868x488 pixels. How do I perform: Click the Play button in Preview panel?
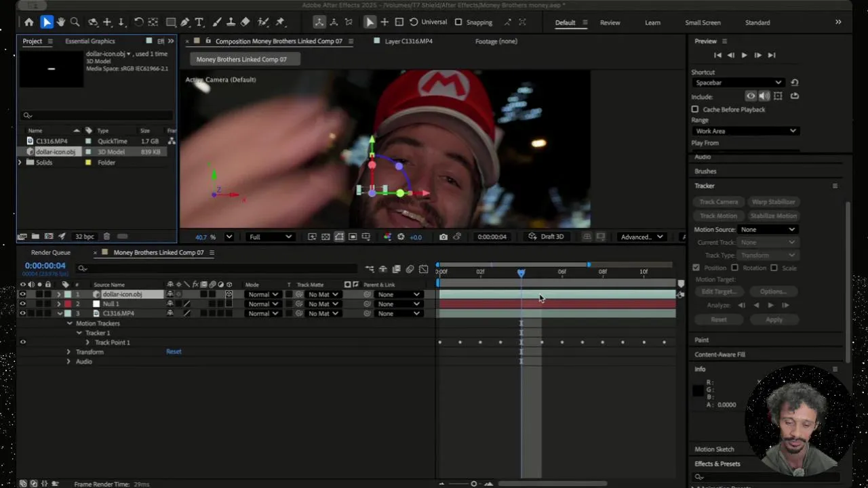pos(744,55)
